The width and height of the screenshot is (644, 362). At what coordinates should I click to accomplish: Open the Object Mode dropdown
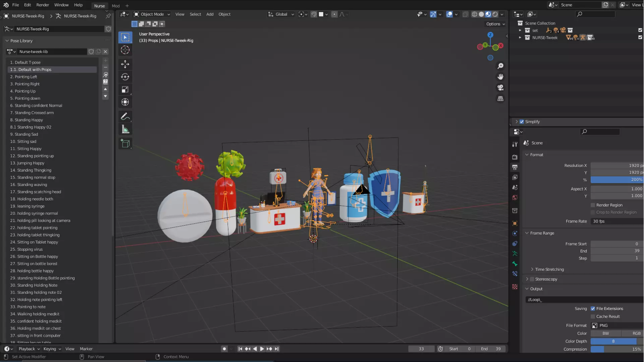[152, 14]
